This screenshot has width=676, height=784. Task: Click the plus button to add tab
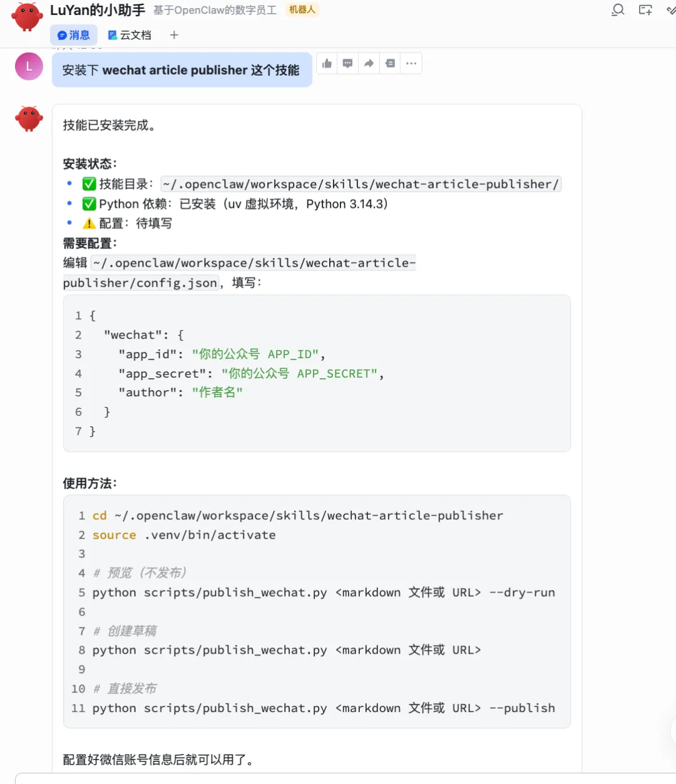[174, 35]
